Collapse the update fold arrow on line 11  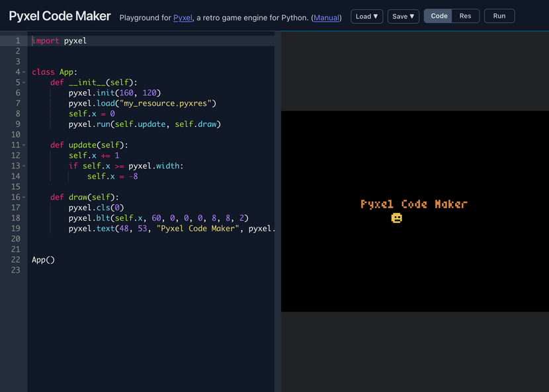[x=24, y=145]
